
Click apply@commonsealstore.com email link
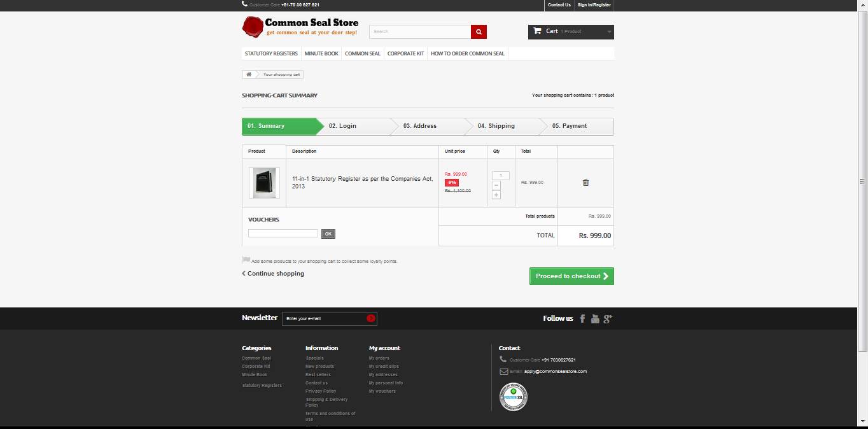coord(556,372)
